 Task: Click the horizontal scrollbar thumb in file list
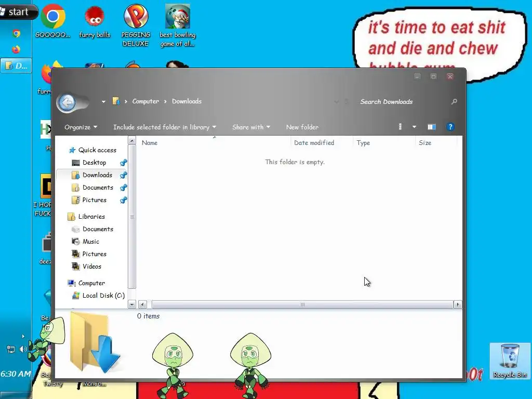(x=302, y=304)
